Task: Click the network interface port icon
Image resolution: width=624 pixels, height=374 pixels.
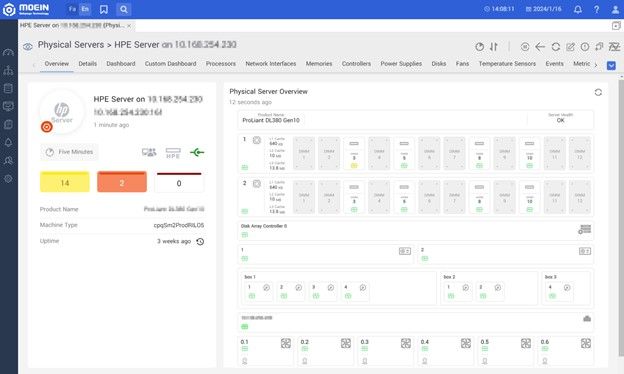Action: 587,319
